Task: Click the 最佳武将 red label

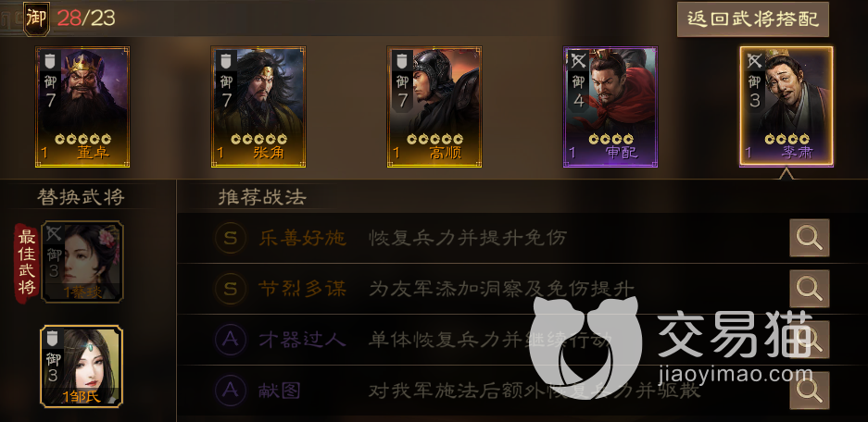Action: 27,263
